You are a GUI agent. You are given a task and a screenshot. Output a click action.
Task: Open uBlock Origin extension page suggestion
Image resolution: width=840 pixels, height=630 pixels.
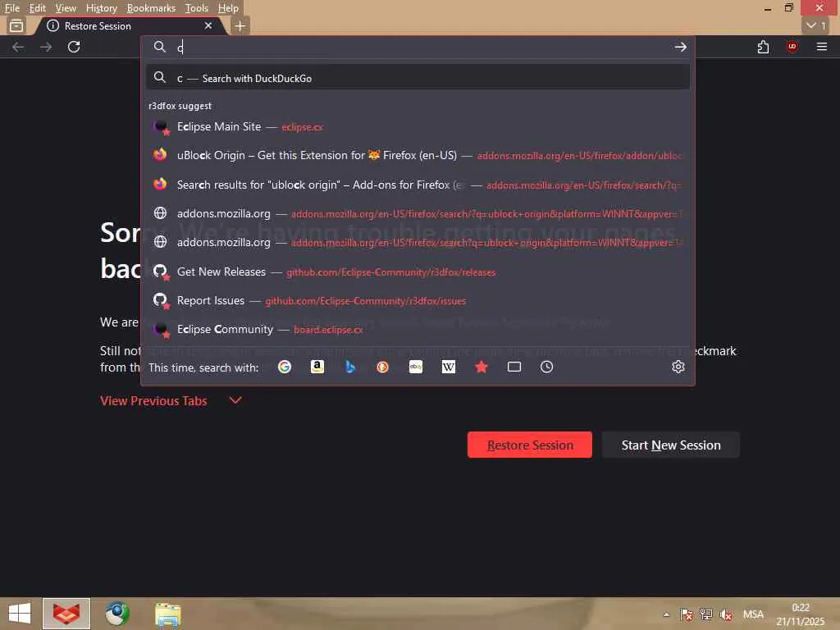418,155
